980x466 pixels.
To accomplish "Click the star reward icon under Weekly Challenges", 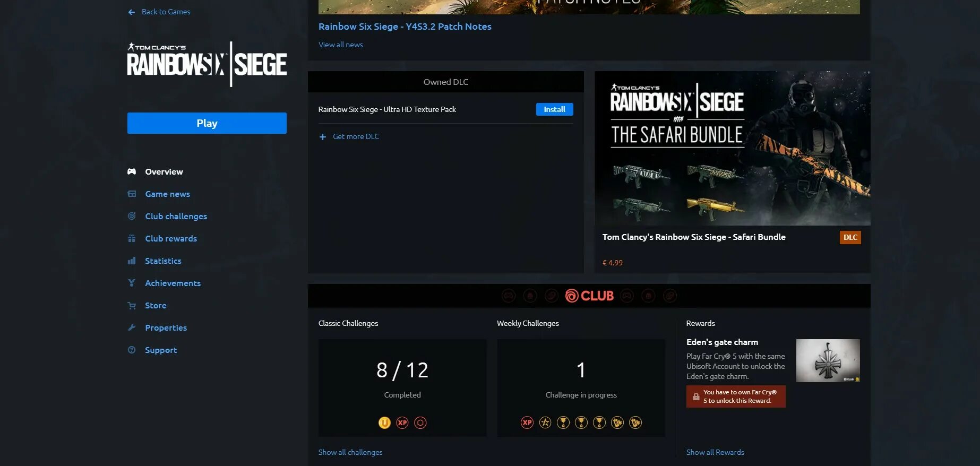I will pyautogui.click(x=545, y=422).
